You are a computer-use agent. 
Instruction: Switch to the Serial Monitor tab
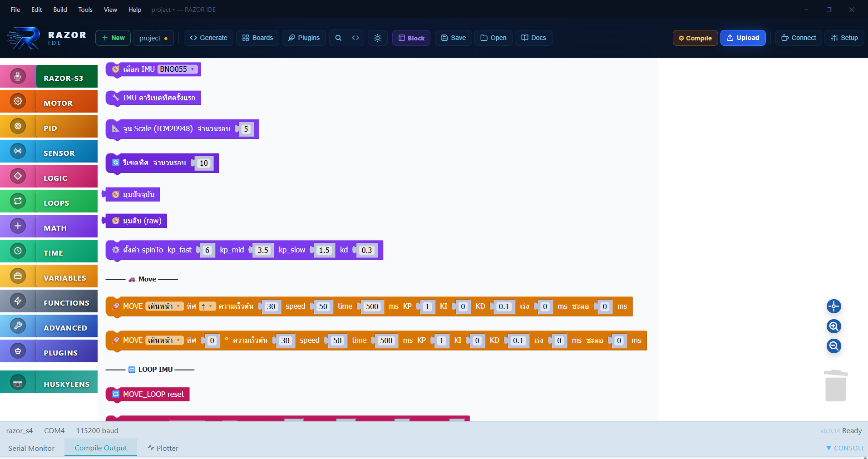31,448
